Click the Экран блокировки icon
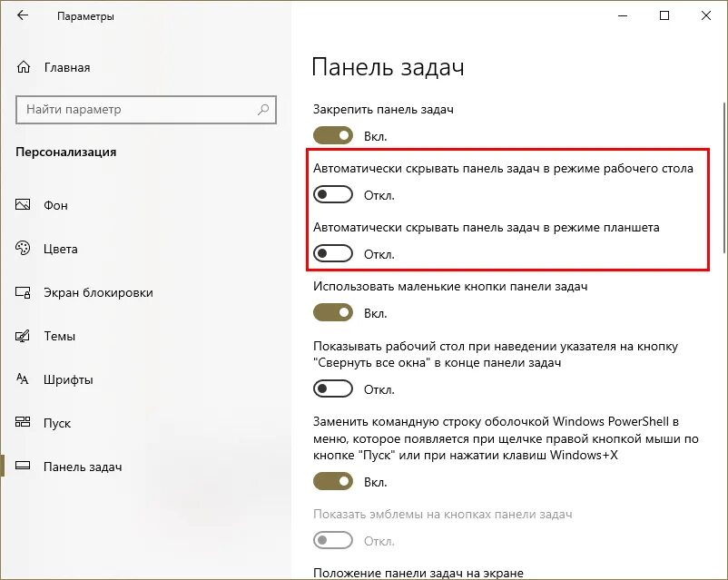 pyautogui.click(x=23, y=292)
